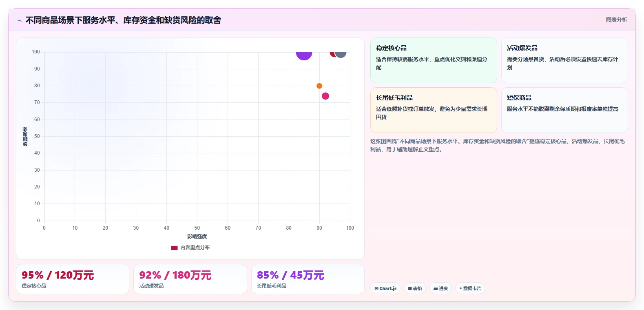This screenshot has height=310, width=644.
Task: Click the 需要分场景备货 description text
Action: [562, 63]
